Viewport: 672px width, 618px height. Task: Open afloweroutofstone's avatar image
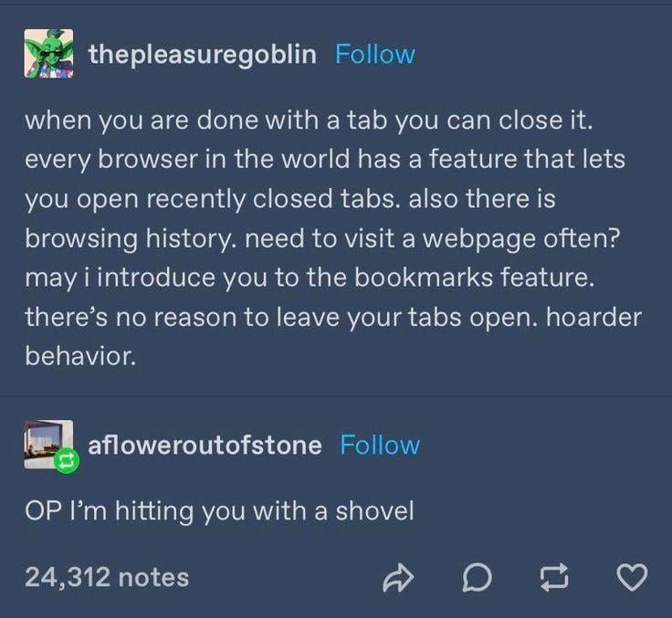click(x=48, y=444)
